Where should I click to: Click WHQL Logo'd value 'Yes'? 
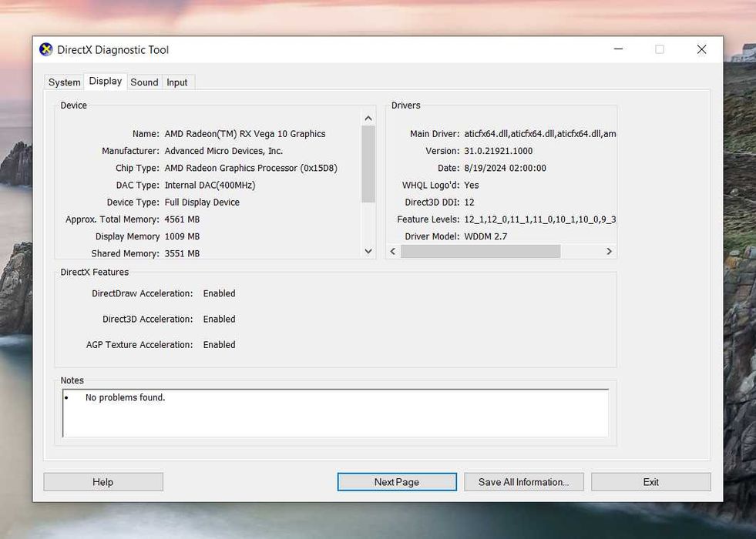point(471,185)
